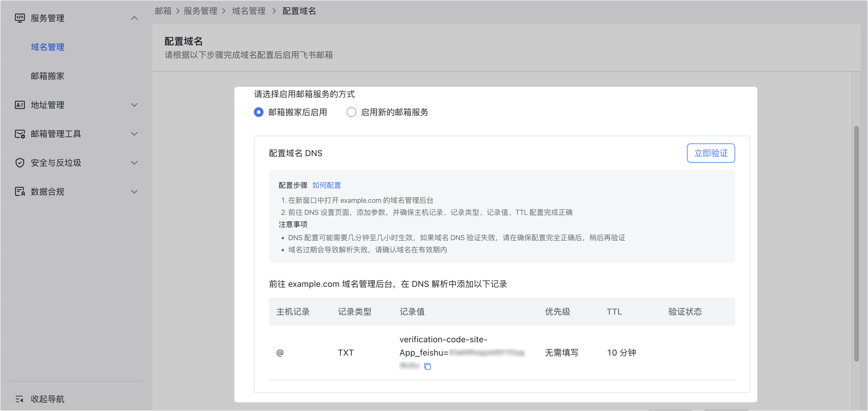Click the 服务管理 monitor icon

[x=20, y=18]
